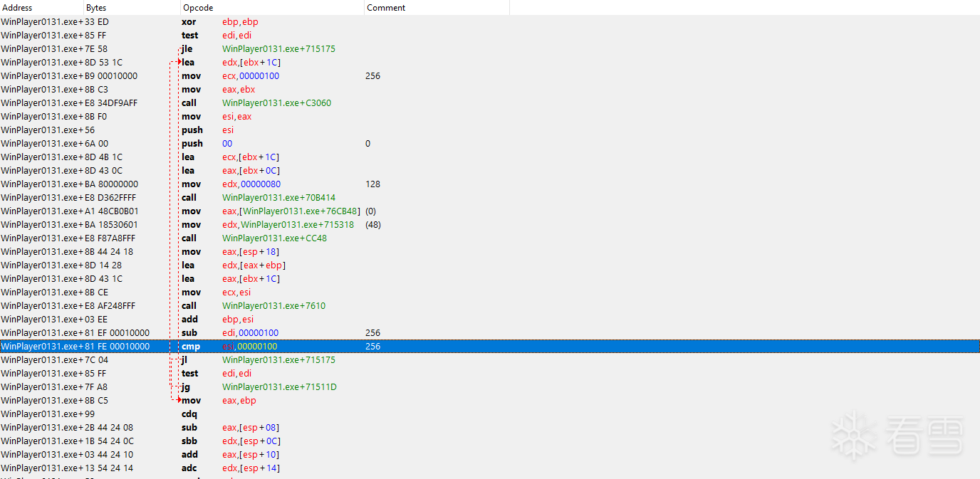Select the call to WinPlayer0131.exe+70B414

click(490, 198)
